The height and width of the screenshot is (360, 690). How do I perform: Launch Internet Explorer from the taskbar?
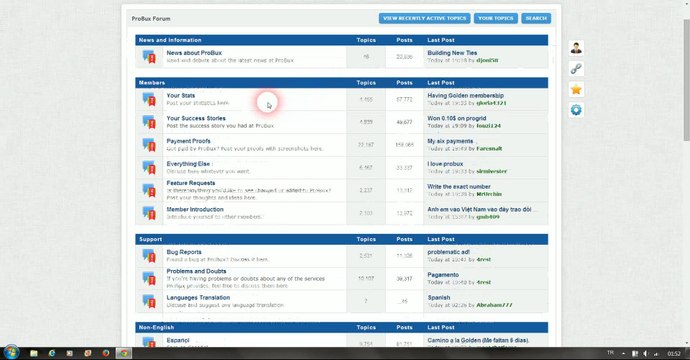[x=52, y=353]
